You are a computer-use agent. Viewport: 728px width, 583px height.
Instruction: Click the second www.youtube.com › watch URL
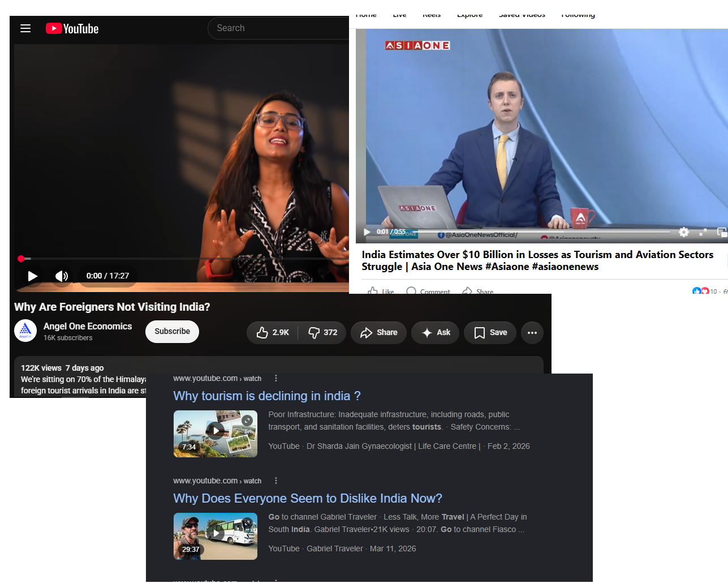coord(217,481)
